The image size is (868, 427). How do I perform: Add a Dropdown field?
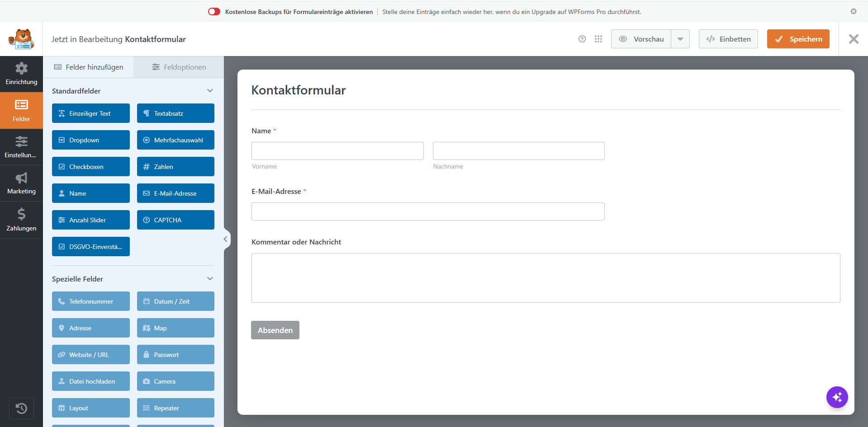tap(91, 140)
